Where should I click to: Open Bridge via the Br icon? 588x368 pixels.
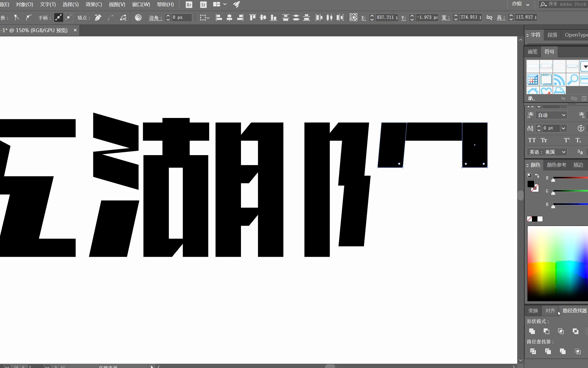[189, 5]
